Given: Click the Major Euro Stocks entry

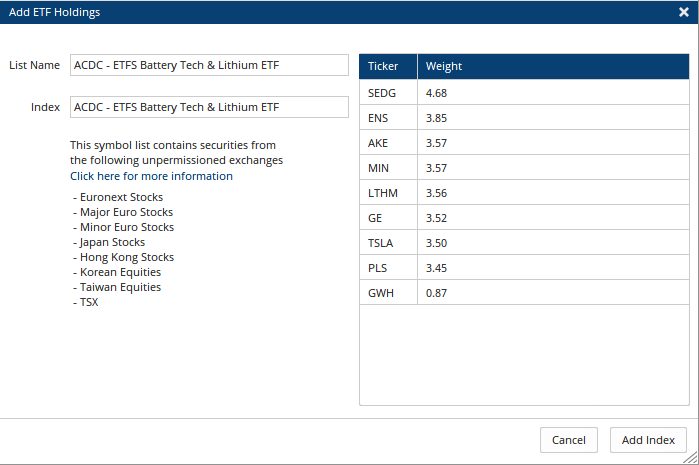Looking at the screenshot, I should pos(123,212).
